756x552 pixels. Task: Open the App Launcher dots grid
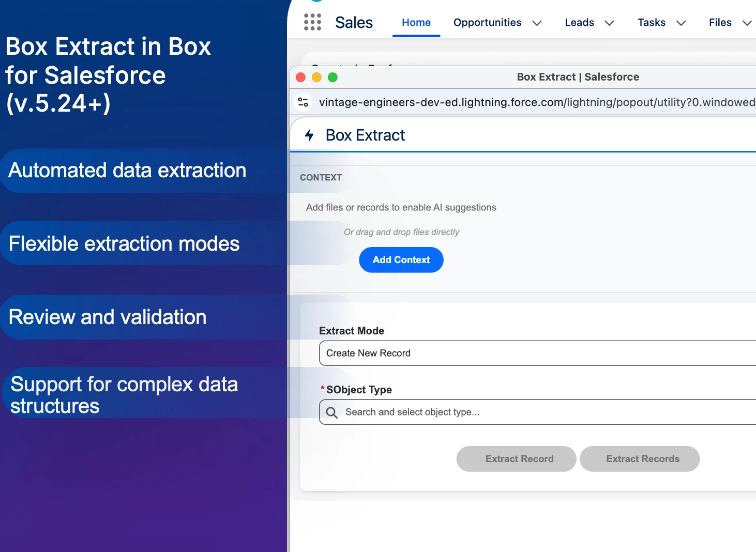[312, 22]
